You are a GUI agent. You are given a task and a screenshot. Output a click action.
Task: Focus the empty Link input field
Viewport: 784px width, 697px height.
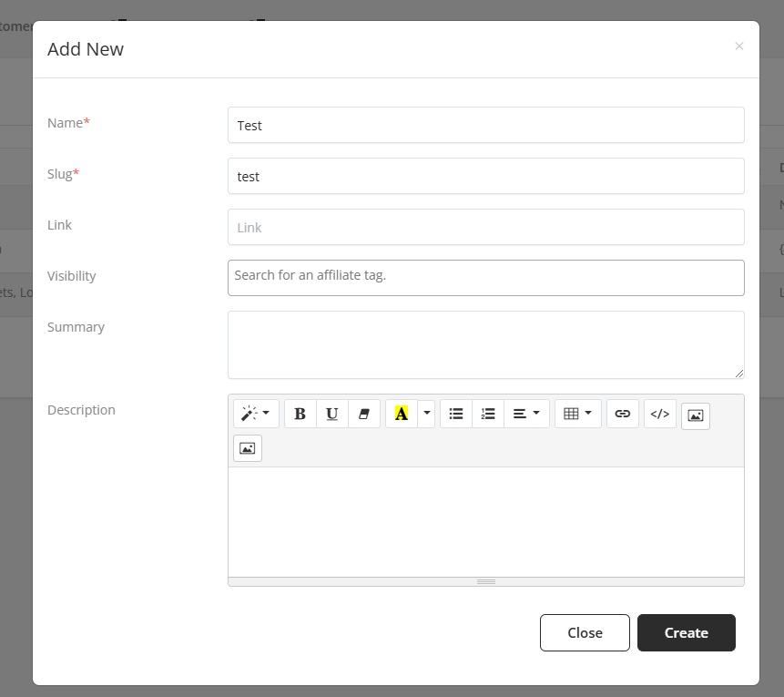485,228
